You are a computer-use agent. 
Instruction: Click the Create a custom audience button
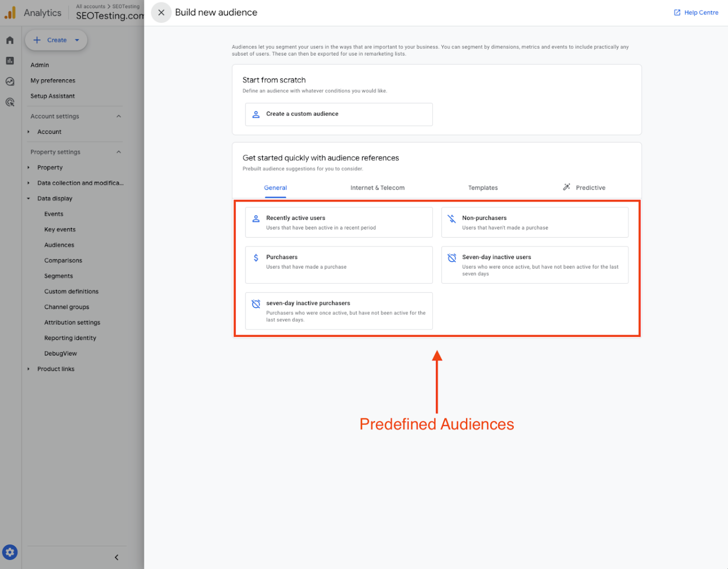pos(338,114)
